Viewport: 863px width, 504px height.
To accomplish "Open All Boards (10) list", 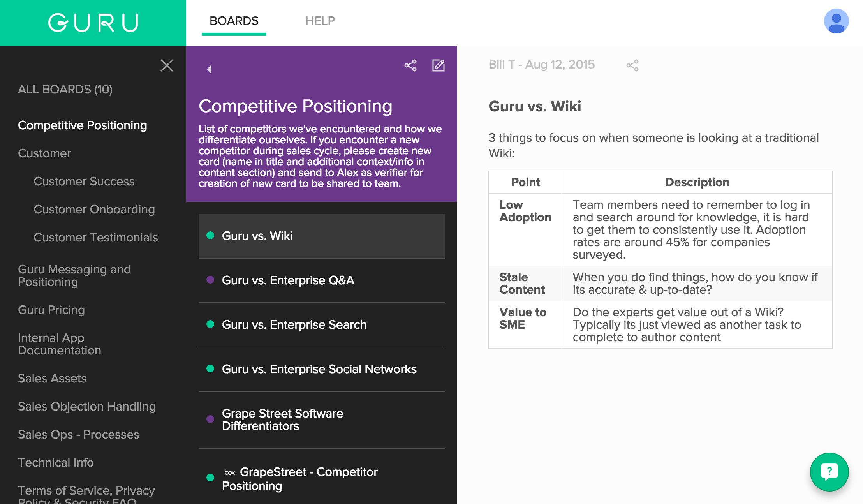I will tap(65, 90).
